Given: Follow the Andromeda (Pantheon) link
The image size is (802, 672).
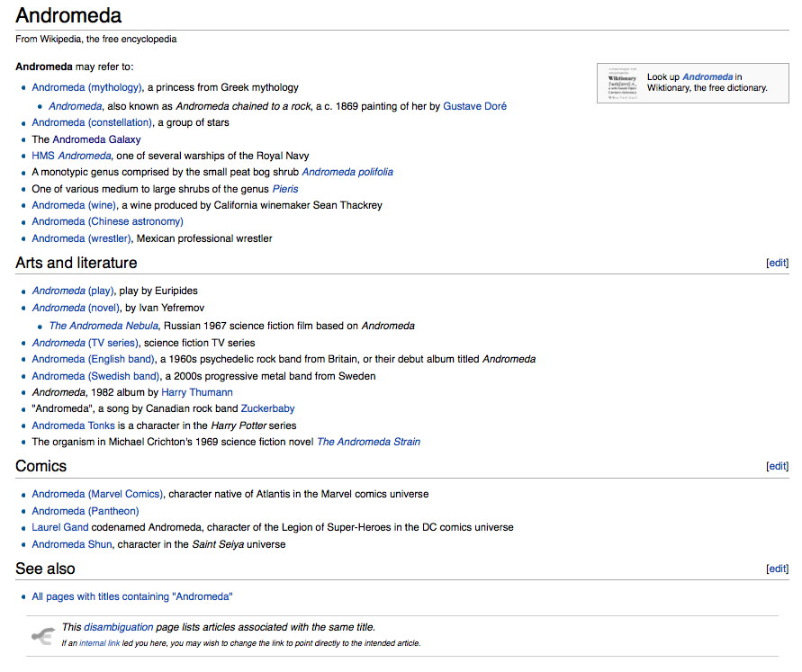Looking at the screenshot, I should [x=86, y=511].
